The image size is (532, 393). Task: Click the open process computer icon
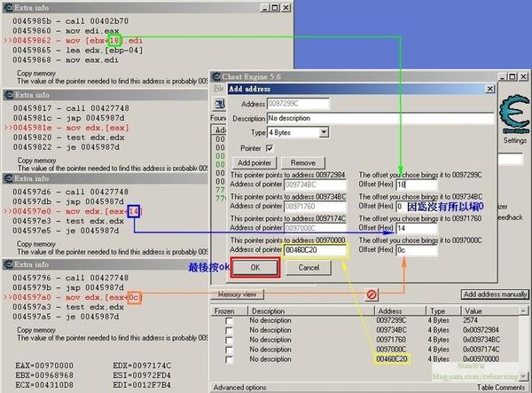coord(220,104)
